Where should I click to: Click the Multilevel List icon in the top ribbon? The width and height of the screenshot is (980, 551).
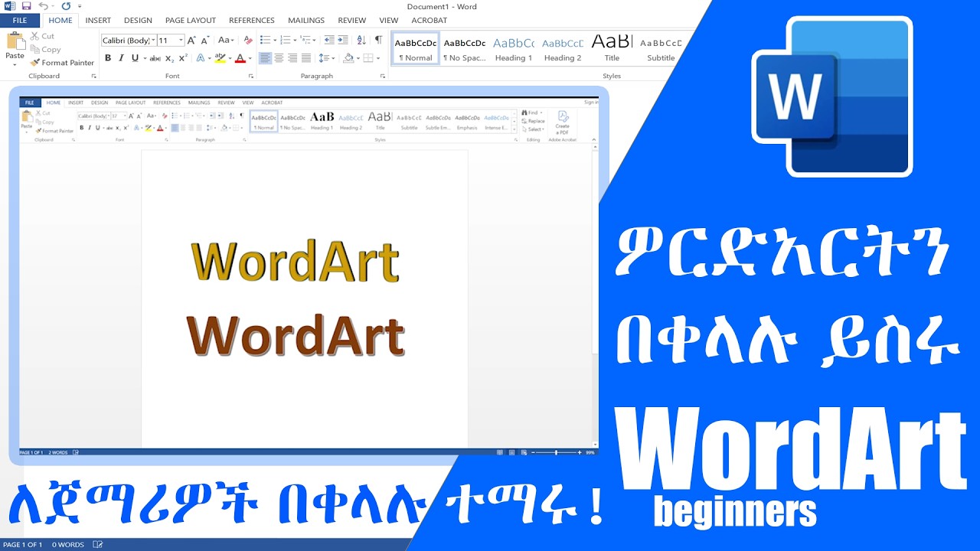click(306, 40)
